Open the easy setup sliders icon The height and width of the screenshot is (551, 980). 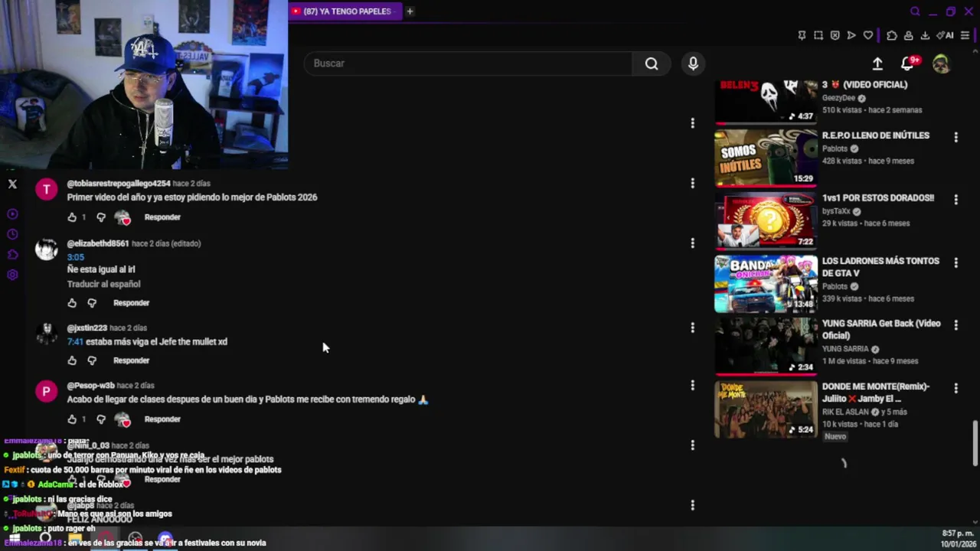pos(965,35)
